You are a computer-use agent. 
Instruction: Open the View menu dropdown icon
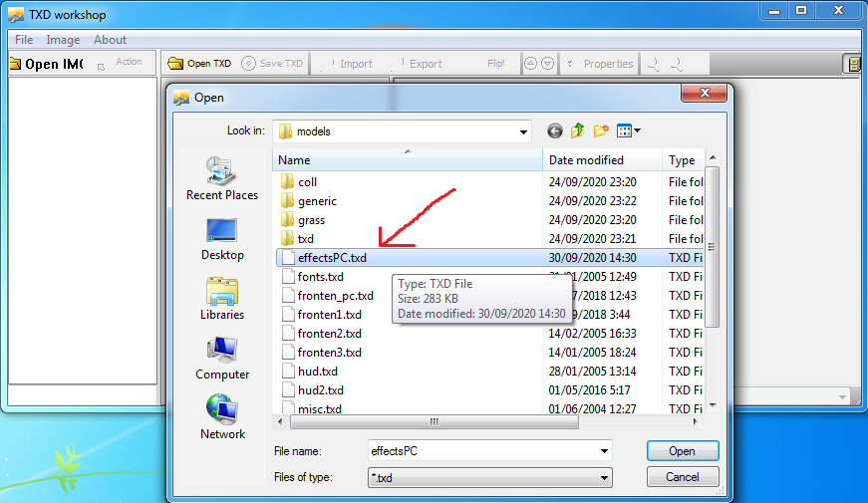[628, 131]
